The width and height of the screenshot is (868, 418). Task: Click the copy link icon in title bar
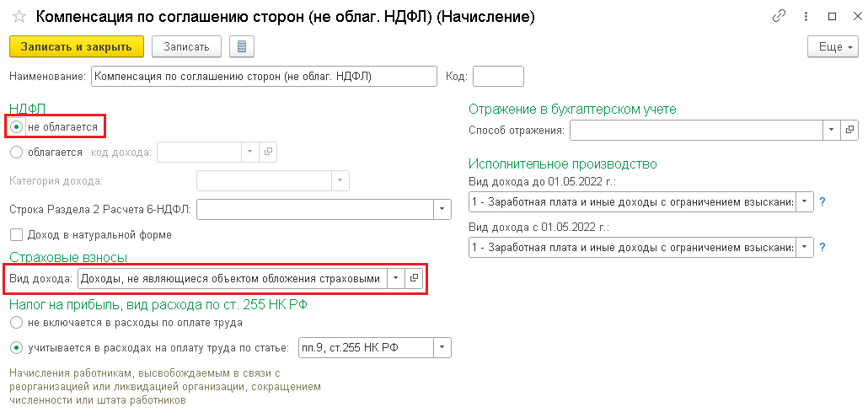pos(778,17)
